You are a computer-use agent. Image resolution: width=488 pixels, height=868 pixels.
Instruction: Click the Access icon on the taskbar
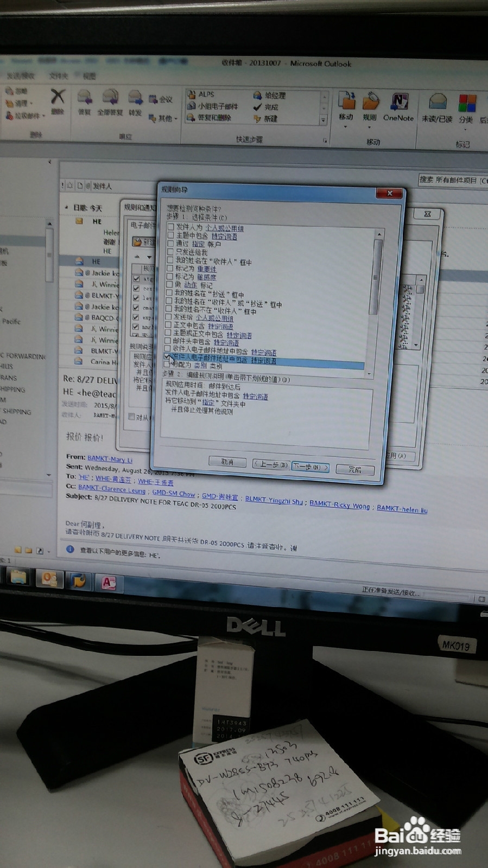[x=109, y=583]
